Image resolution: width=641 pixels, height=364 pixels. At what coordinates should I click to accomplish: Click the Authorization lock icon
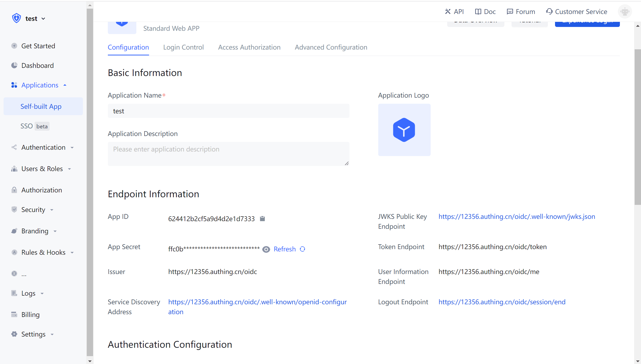[14, 190]
